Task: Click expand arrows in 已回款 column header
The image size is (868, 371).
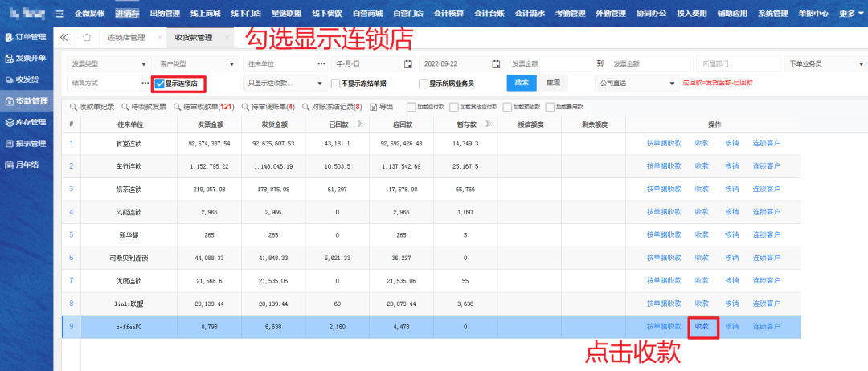Action: (x=359, y=124)
